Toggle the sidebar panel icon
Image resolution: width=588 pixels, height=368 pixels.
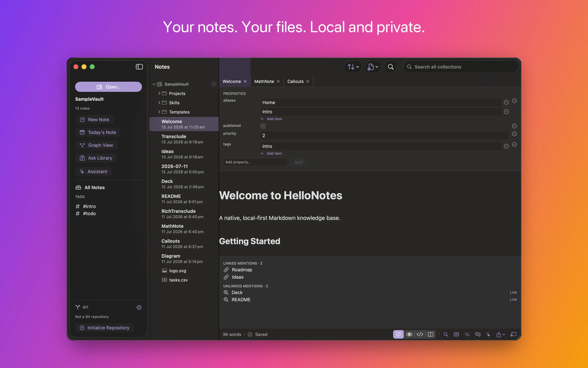click(139, 67)
